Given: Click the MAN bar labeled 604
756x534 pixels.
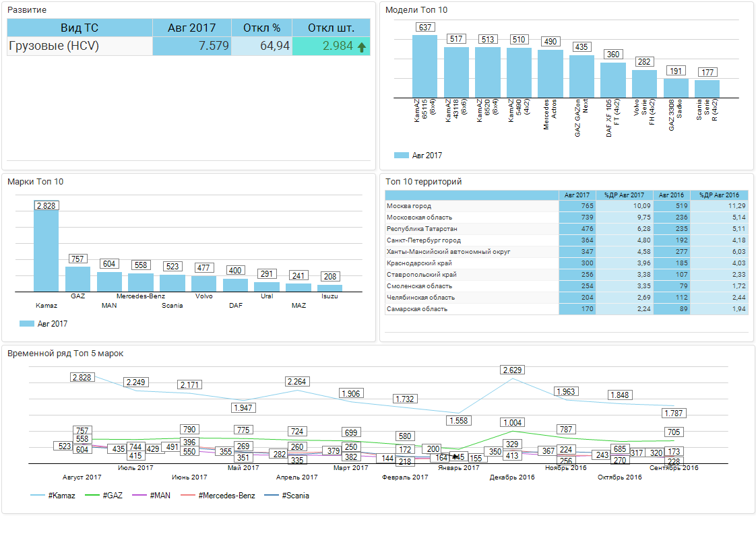Looking at the screenshot, I should click(109, 282).
